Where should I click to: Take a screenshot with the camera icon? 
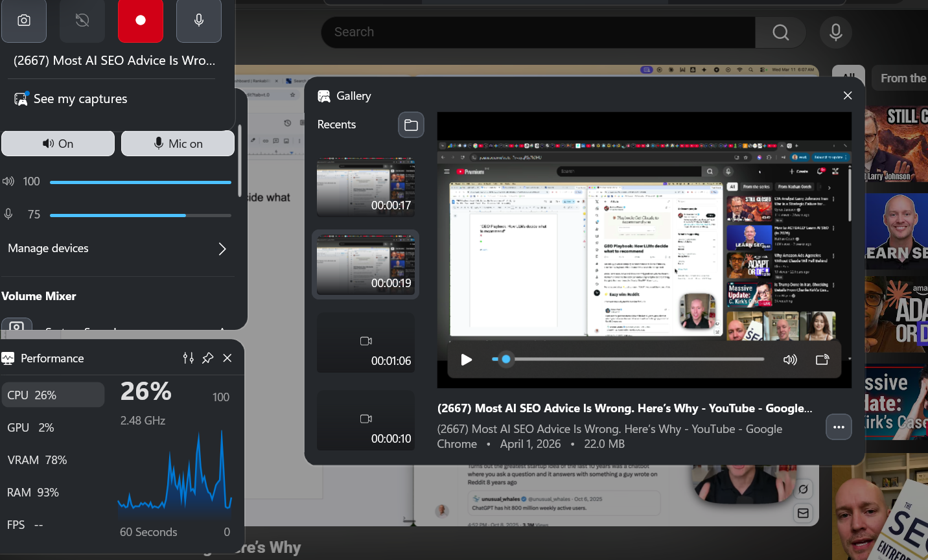24,20
